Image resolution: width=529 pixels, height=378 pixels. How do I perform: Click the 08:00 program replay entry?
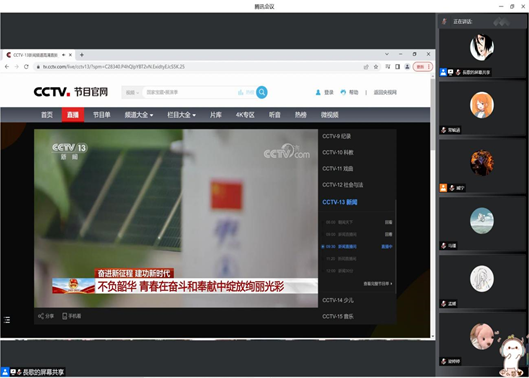pos(357,222)
